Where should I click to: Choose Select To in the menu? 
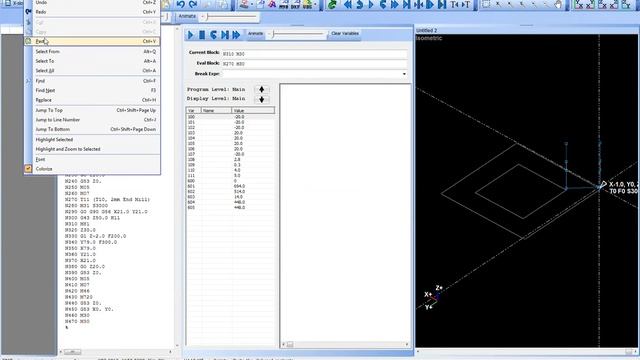pyautogui.click(x=91, y=61)
